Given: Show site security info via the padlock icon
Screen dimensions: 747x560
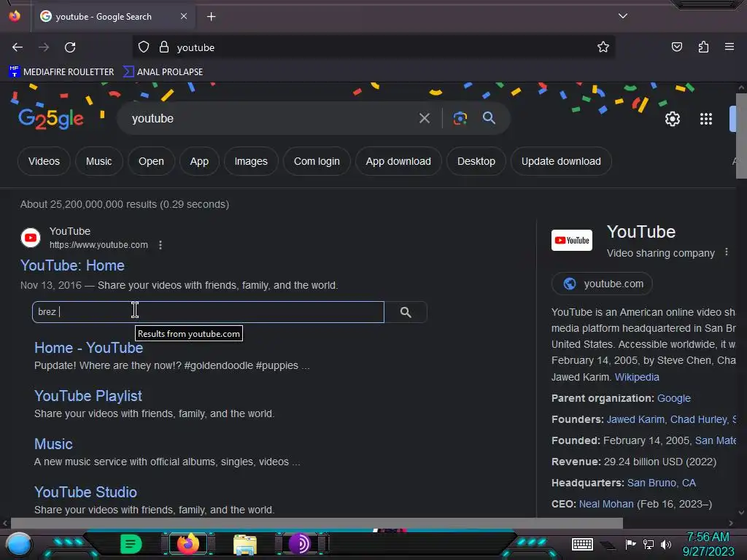Looking at the screenshot, I should pyautogui.click(x=164, y=47).
